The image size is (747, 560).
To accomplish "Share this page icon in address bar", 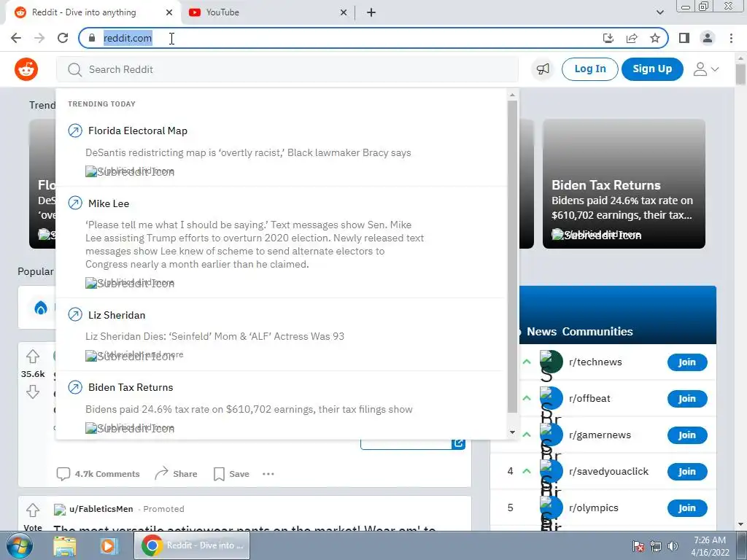I will pyautogui.click(x=632, y=38).
